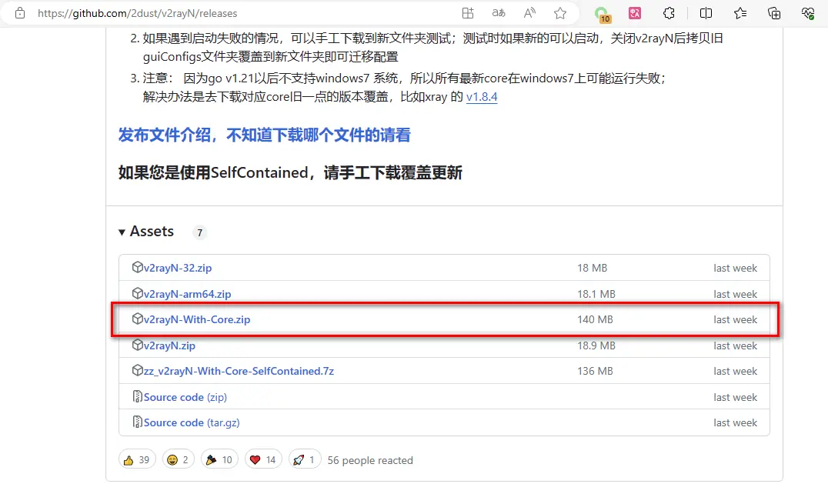Download v2rayN-arm64.zip
Viewport: 828px width, 504px height.
click(188, 294)
